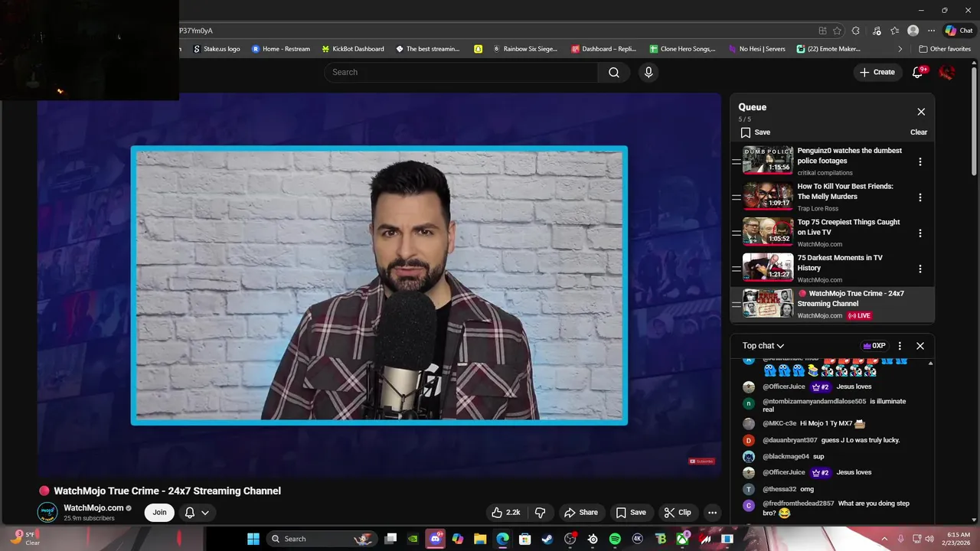Viewport: 980px width, 551px height.
Task: Open Emote Maker bookmark
Action: (828, 49)
